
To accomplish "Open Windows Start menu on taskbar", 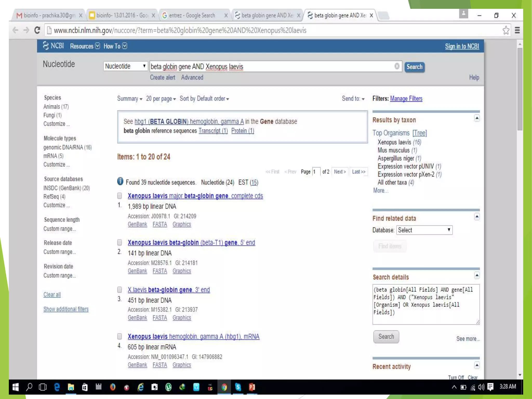I will pyautogui.click(x=16, y=387).
